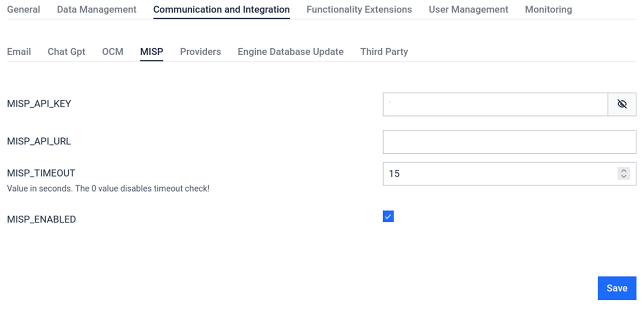Uncheck the MISP_ENABLED checkbox

click(388, 216)
